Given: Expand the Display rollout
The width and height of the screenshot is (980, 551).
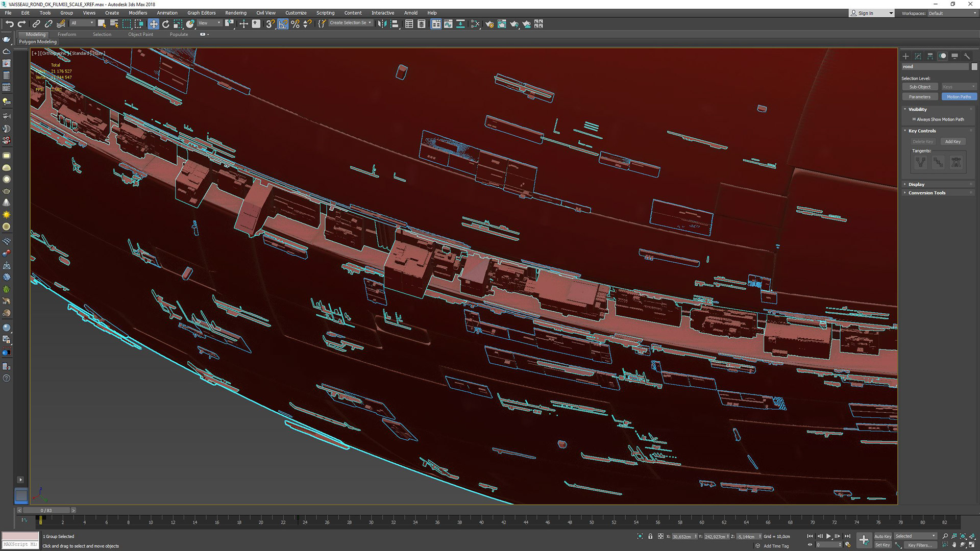Looking at the screenshot, I should click(x=916, y=184).
